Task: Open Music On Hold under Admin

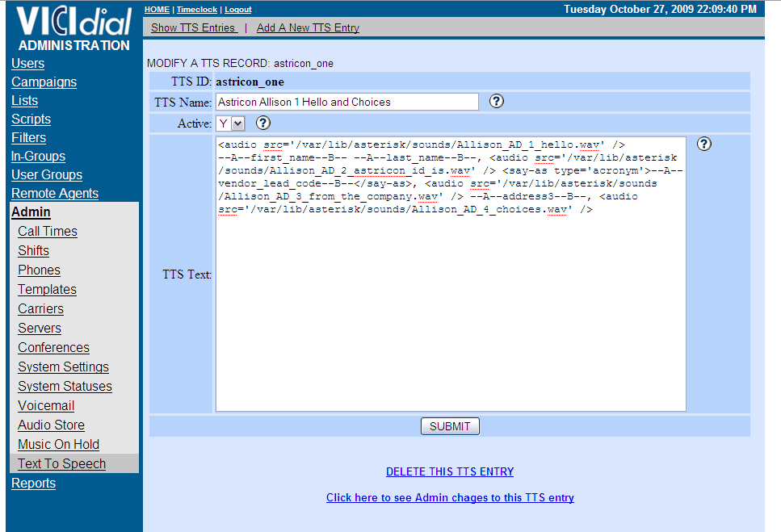Action: (58, 445)
